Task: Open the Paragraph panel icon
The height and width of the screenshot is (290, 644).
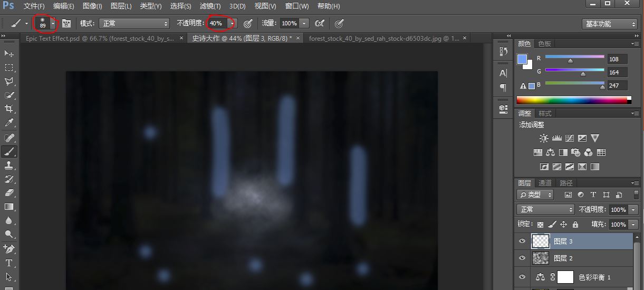Action: coord(503,87)
